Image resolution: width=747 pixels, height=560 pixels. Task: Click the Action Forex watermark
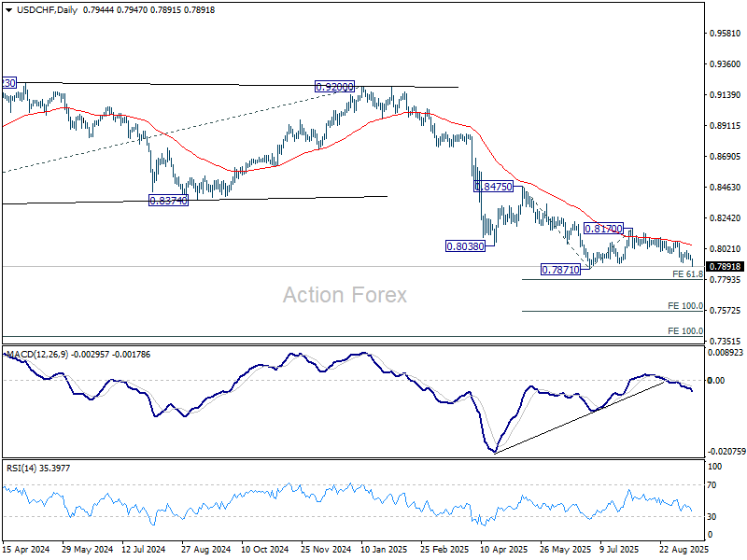pos(345,295)
